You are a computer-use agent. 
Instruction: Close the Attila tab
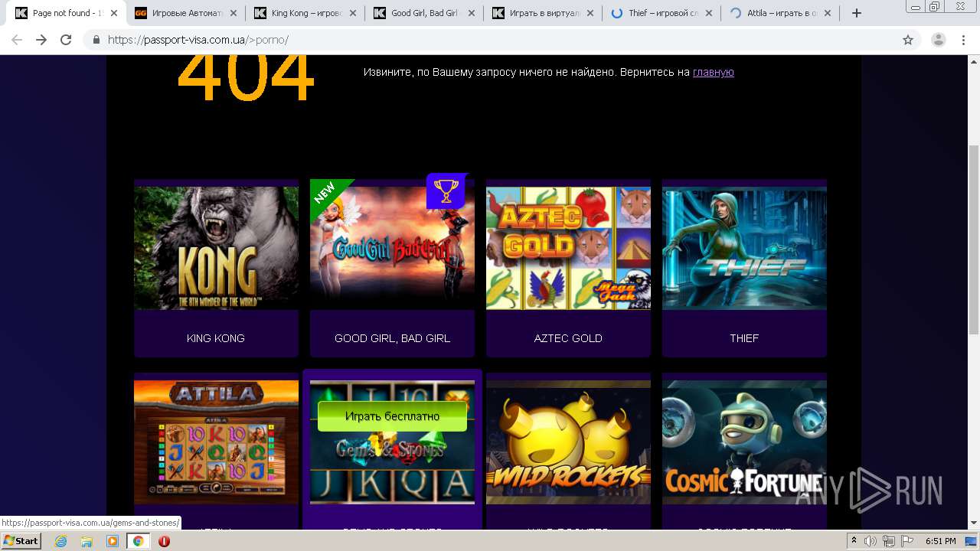coord(829,13)
